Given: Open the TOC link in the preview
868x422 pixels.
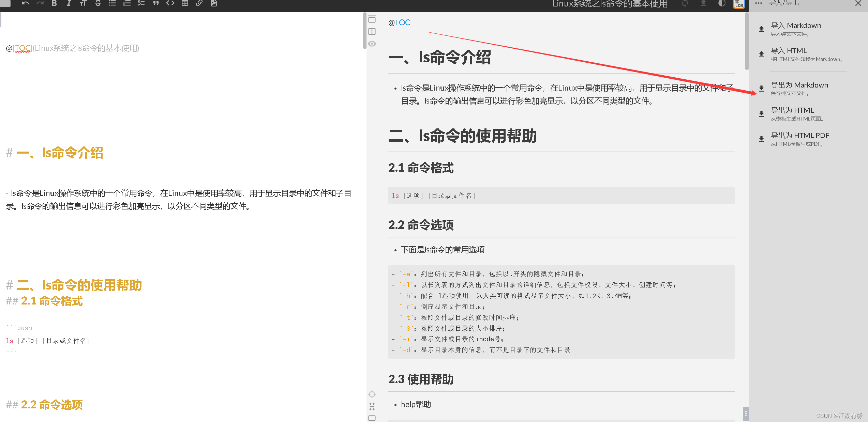Looking at the screenshot, I should click(403, 22).
